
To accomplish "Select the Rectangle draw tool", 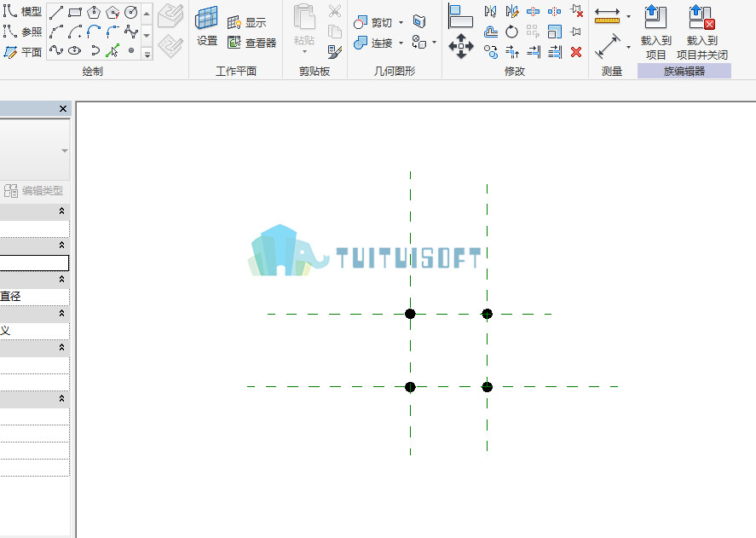I will (75, 12).
